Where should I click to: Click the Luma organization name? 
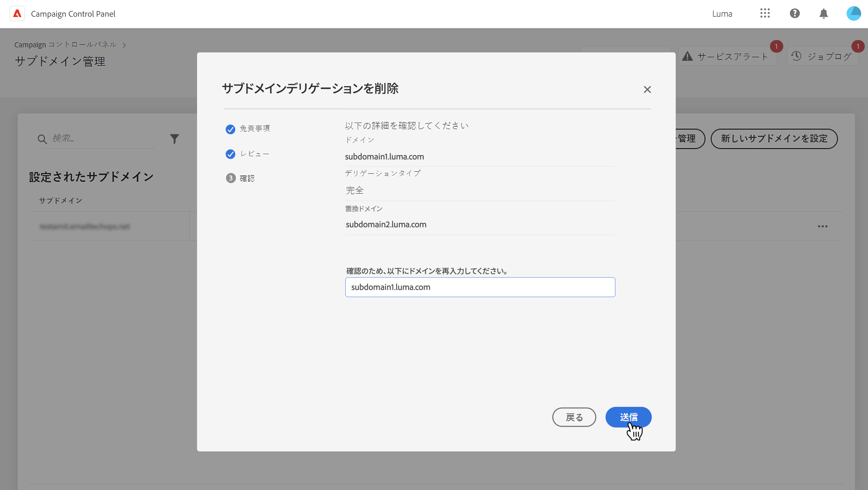tap(722, 14)
